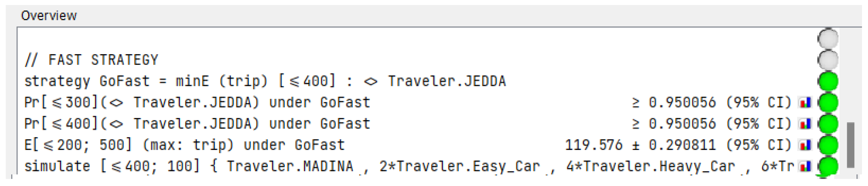868x186 pixels.
Task: Click the Overview list vertical scrollbar thumb
Action: [850, 145]
